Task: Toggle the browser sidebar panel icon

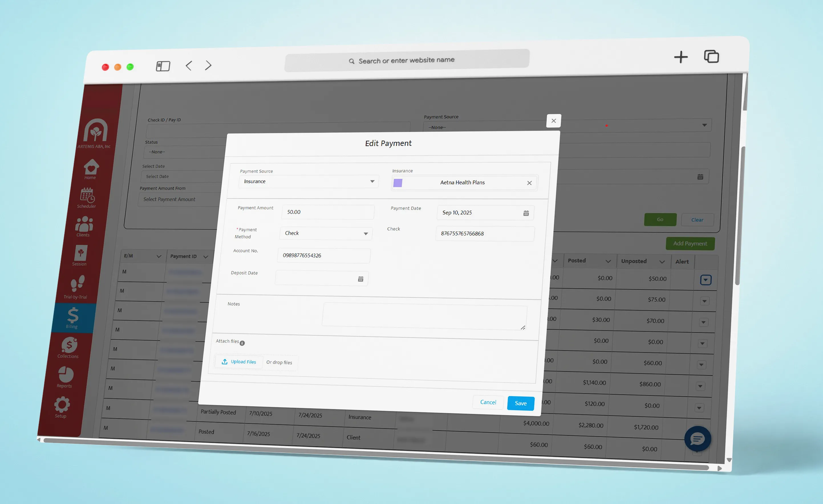Action: 163,66
